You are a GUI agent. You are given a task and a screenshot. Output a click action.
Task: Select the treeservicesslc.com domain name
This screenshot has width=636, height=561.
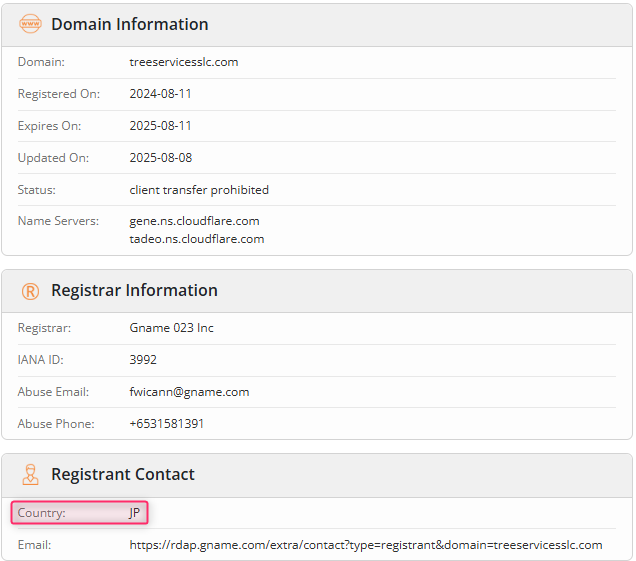coord(184,62)
